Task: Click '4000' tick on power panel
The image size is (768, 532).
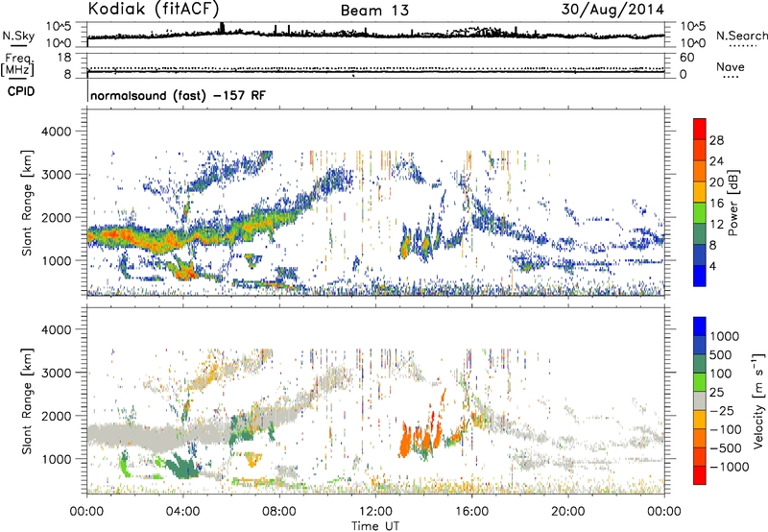Action: tap(56, 132)
